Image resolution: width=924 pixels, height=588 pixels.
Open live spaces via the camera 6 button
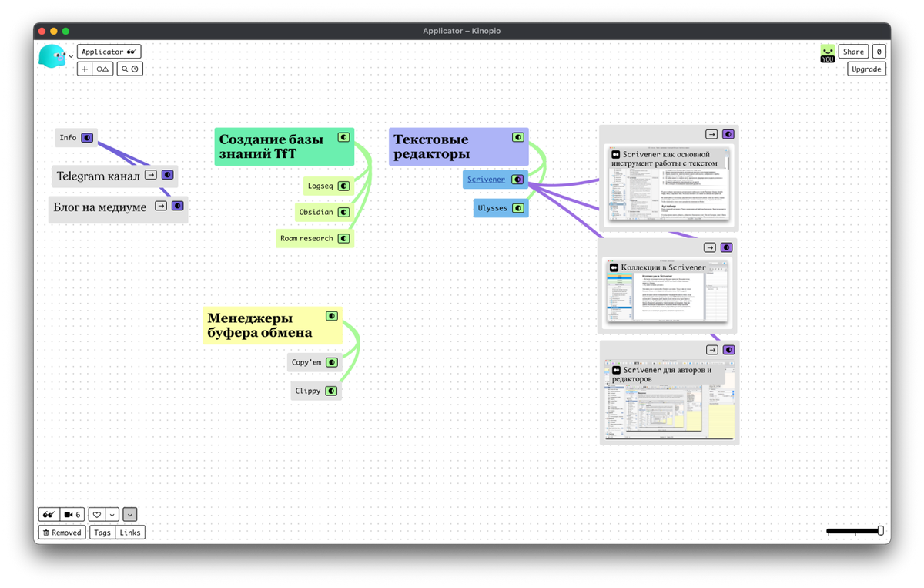point(72,514)
